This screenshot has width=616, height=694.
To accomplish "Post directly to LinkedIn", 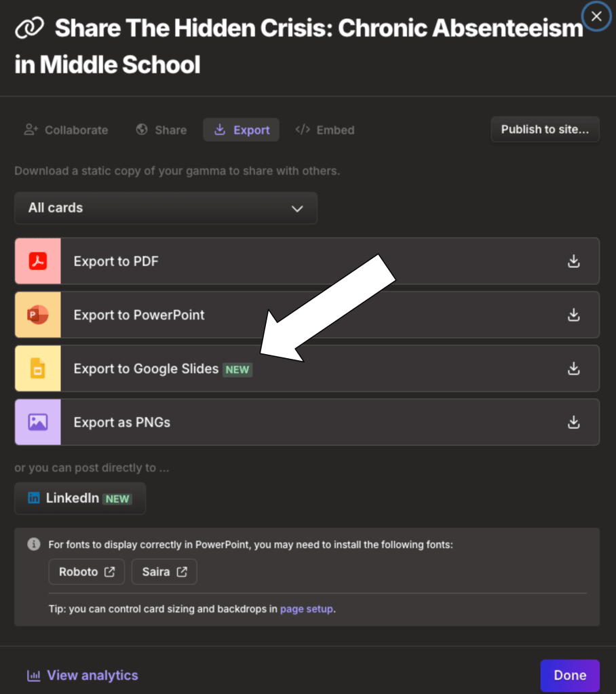I will click(x=80, y=499).
